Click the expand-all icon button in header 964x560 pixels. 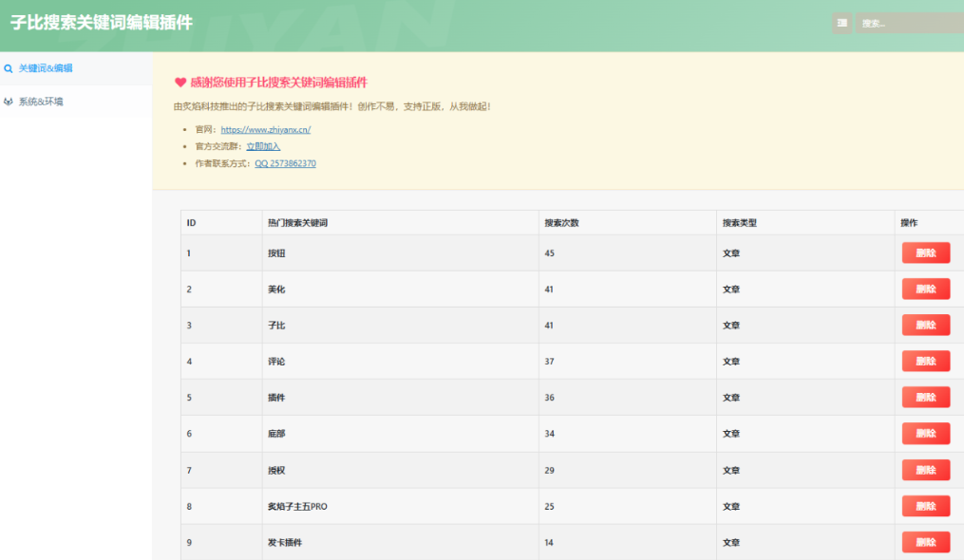tap(841, 23)
